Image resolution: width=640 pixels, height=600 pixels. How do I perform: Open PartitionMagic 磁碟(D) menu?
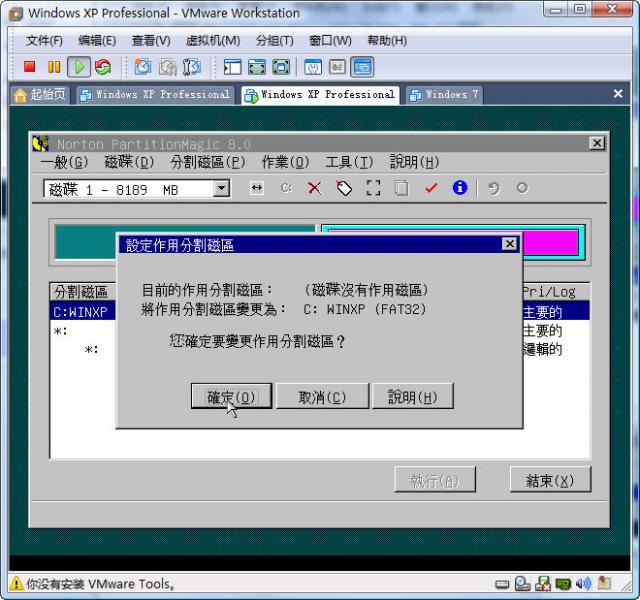click(x=129, y=162)
